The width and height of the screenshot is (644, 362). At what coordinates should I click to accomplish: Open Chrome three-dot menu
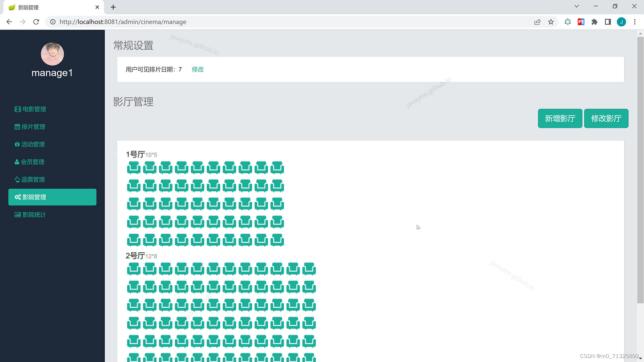pyautogui.click(x=635, y=22)
